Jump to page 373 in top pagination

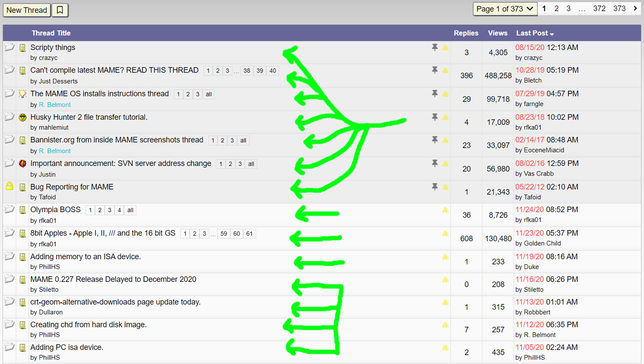(619, 9)
